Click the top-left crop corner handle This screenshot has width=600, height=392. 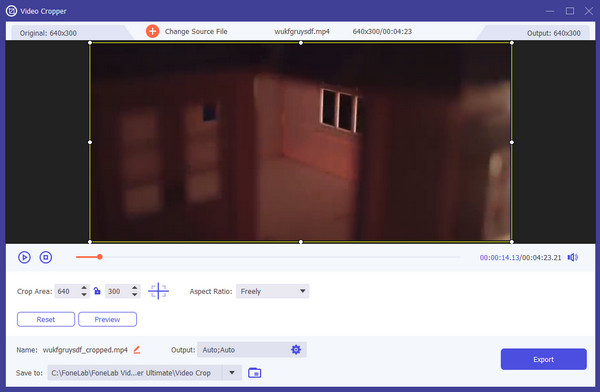[x=90, y=43]
